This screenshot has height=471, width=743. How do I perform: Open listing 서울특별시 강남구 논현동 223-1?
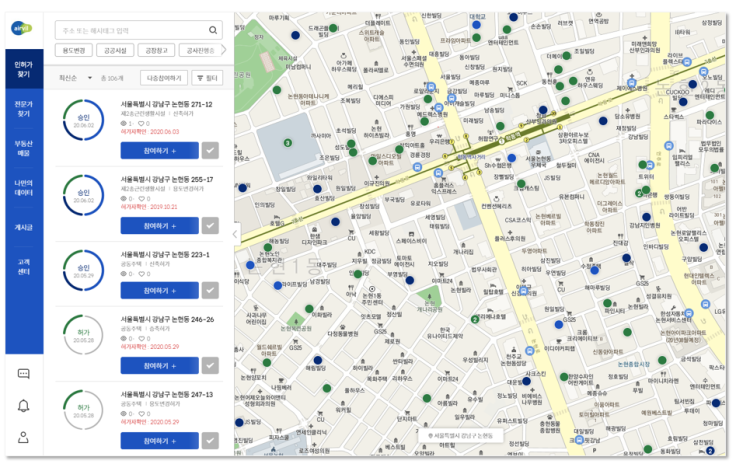[165, 254]
